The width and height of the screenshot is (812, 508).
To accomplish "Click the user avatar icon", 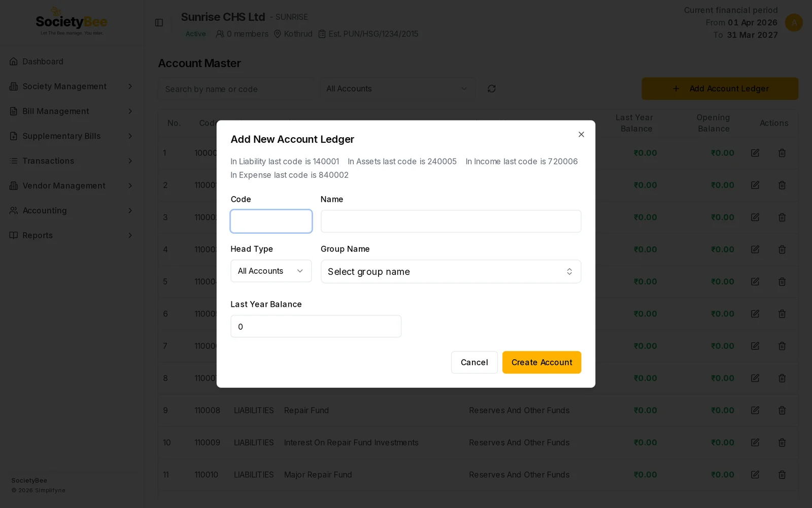I will click(x=794, y=22).
